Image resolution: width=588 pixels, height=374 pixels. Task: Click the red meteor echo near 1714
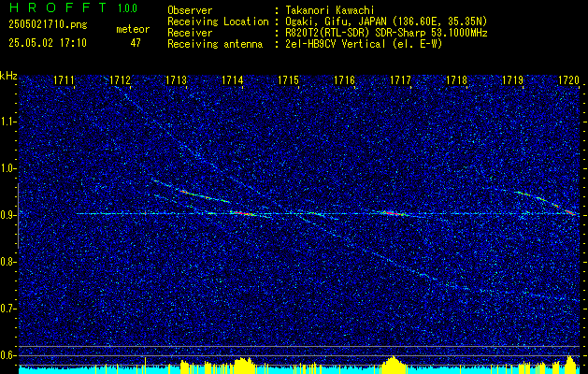pyautogui.click(x=242, y=213)
